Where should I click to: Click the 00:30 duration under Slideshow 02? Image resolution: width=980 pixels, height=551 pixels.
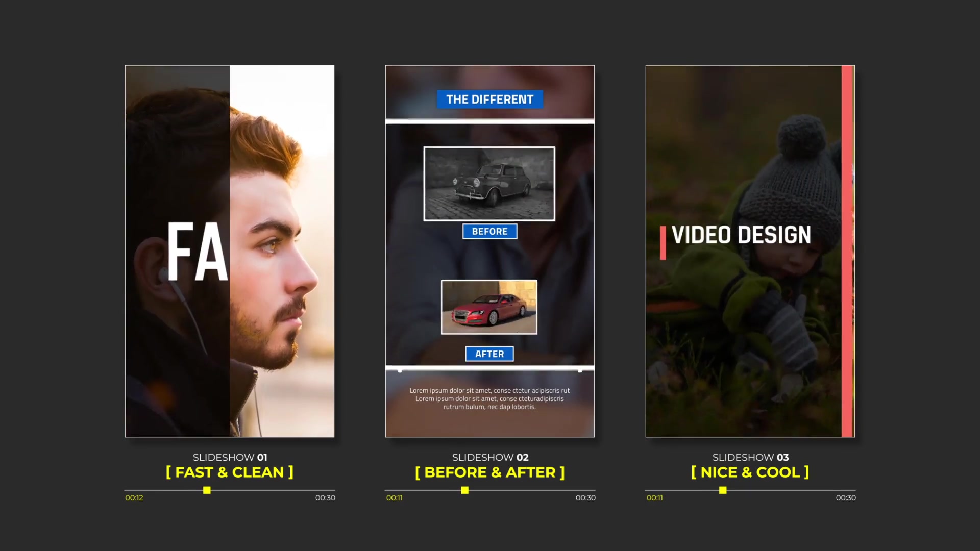585,498
